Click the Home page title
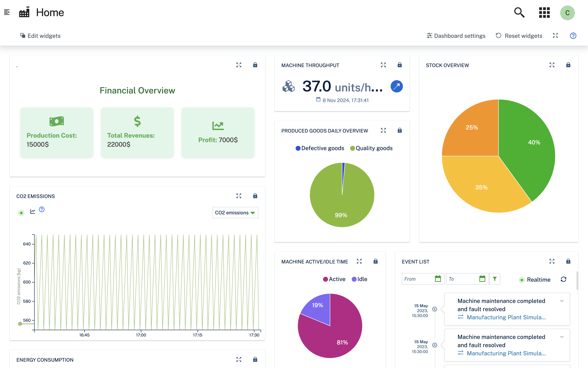The height and width of the screenshot is (368, 588). (x=50, y=12)
